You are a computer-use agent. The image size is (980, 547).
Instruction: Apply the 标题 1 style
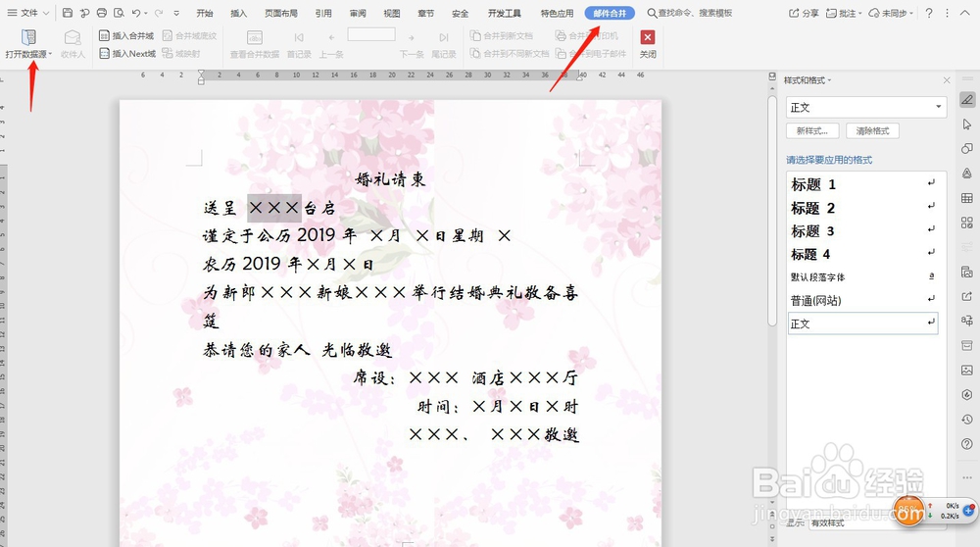click(x=863, y=184)
